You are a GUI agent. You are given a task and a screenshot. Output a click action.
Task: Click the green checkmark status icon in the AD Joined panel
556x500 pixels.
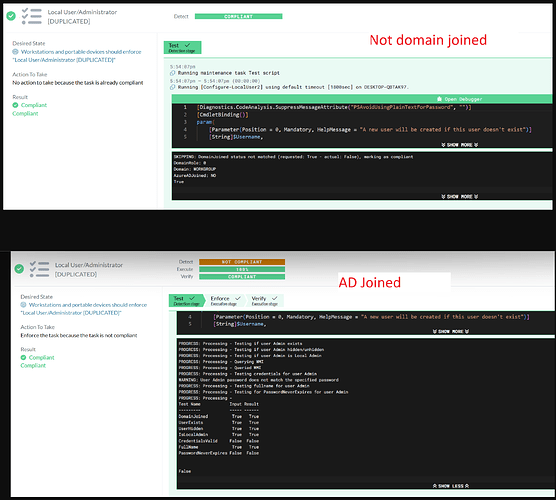click(x=19, y=269)
